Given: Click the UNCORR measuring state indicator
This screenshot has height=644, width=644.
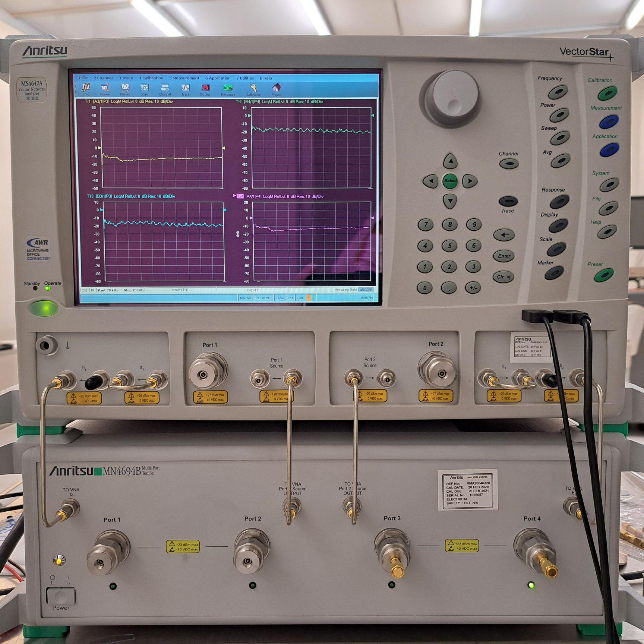Looking at the screenshot, I should point(366,290).
